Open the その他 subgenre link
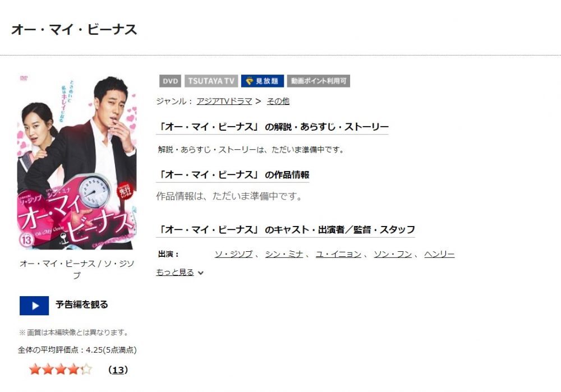This screenshot has height=392, width=561. coord(278,101)
